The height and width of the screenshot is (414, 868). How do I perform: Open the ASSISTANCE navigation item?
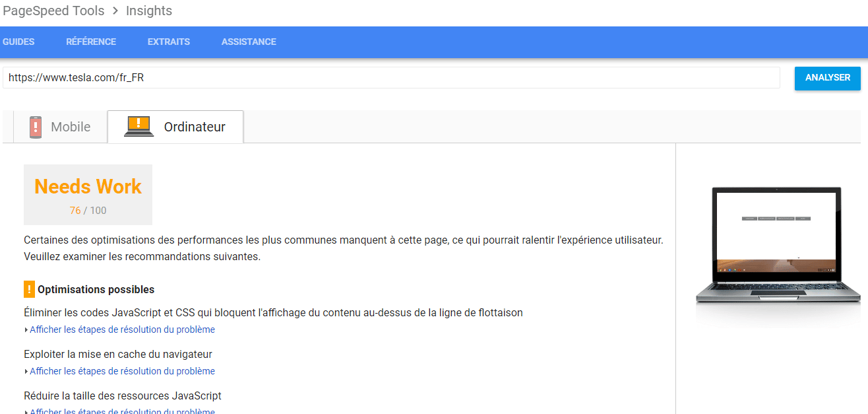[249, 42]
